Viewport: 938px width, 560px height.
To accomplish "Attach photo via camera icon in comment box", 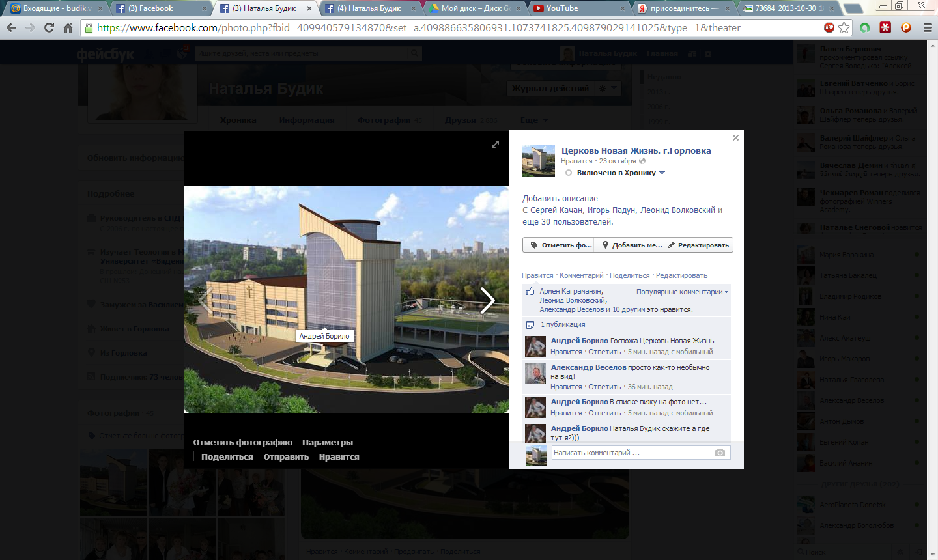I will coord(720,453).
